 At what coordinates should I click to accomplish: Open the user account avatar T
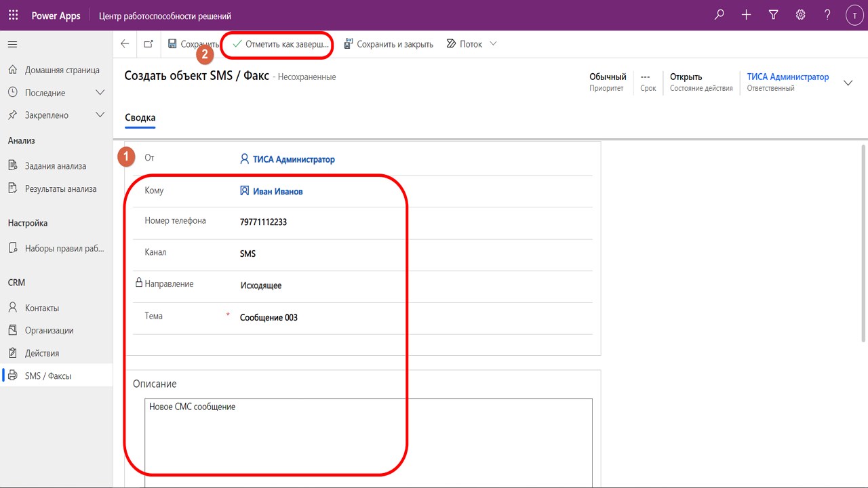(x=854, y=15)
